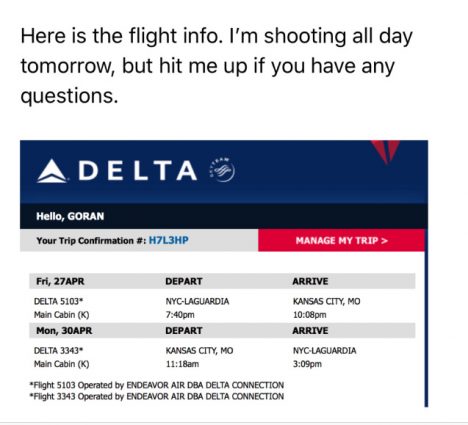Select the Fri, 27APR date header
This screenshot has width=468, height=425.
tap(60, 281)
